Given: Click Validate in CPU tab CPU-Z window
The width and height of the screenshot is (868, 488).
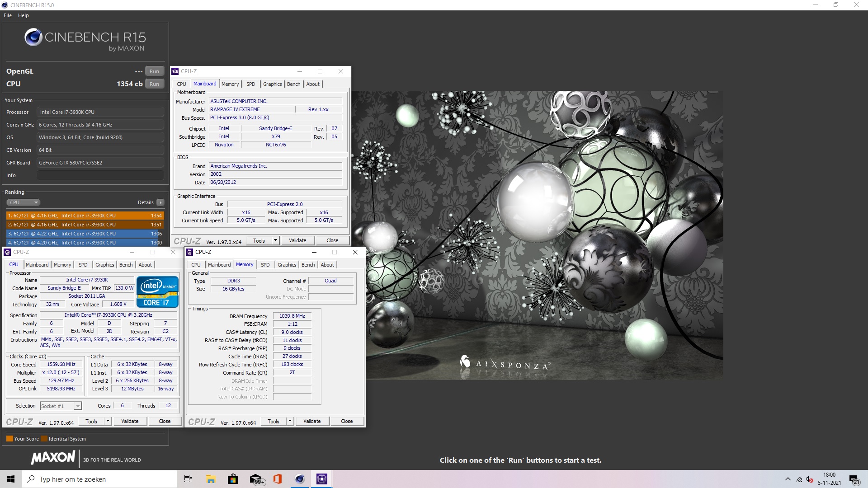Looking at the screenshot, I should (130, 421).
